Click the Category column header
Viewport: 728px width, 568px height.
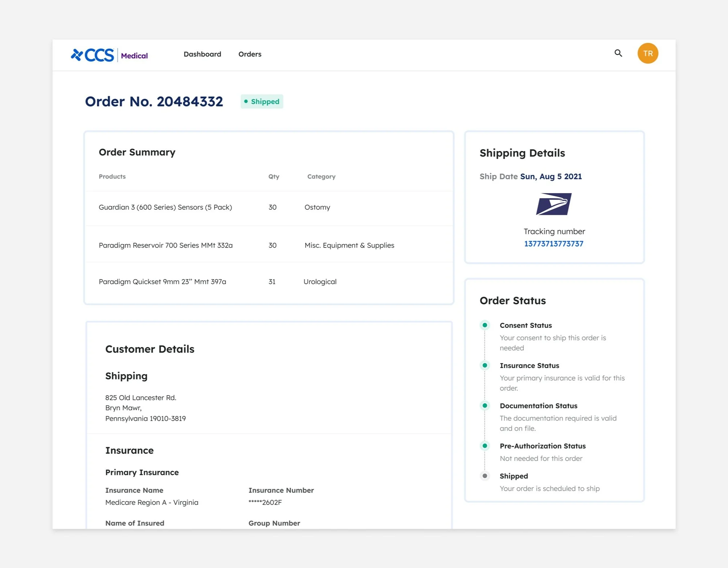pos(321,176)
